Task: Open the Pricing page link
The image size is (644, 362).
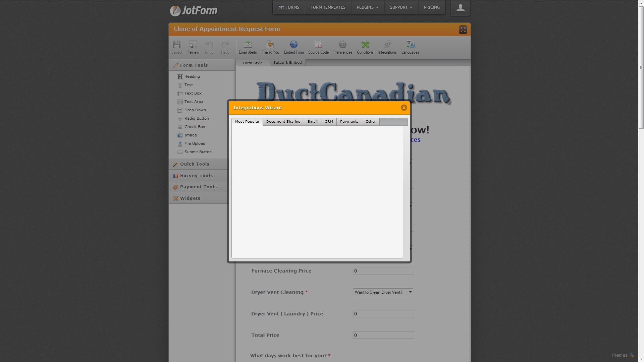Action: (431, 7)
